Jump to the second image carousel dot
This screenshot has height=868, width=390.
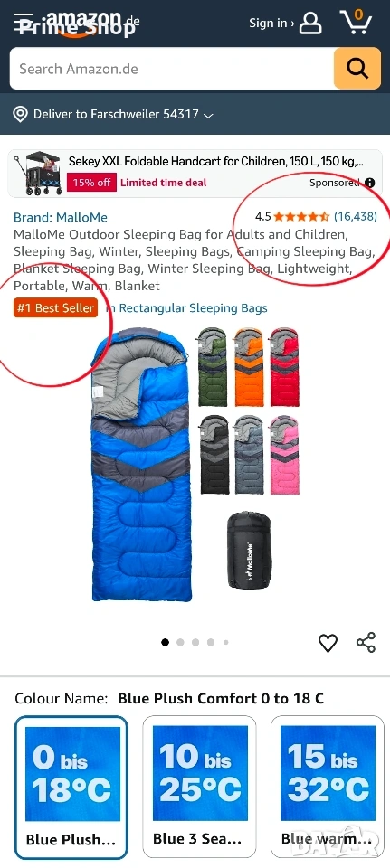click(180, 642)
